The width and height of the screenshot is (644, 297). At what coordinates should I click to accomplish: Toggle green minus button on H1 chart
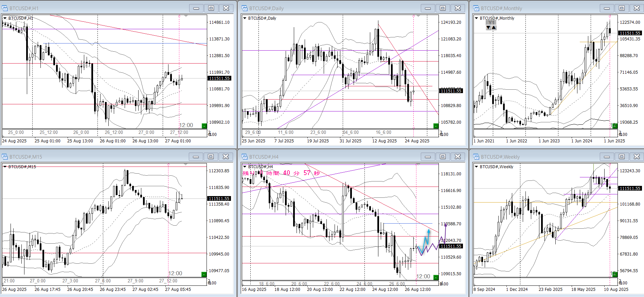tap(204, 126)
